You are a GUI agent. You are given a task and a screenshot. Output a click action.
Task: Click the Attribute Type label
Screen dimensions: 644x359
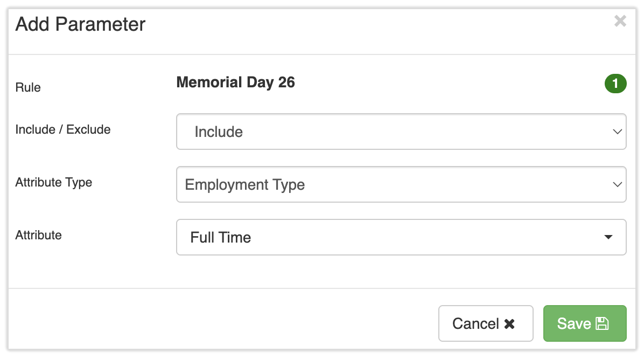(54, 182)
